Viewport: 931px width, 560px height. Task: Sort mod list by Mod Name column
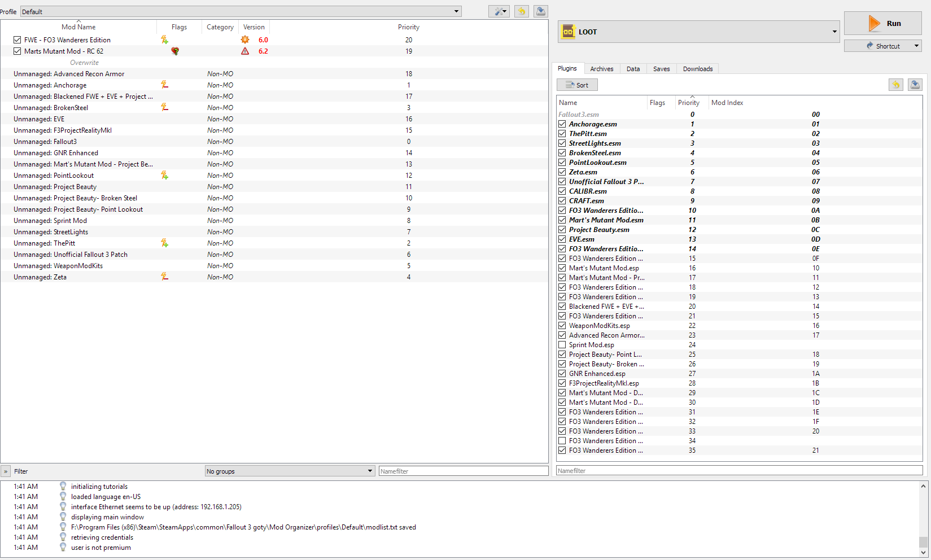tap(78, 27)
